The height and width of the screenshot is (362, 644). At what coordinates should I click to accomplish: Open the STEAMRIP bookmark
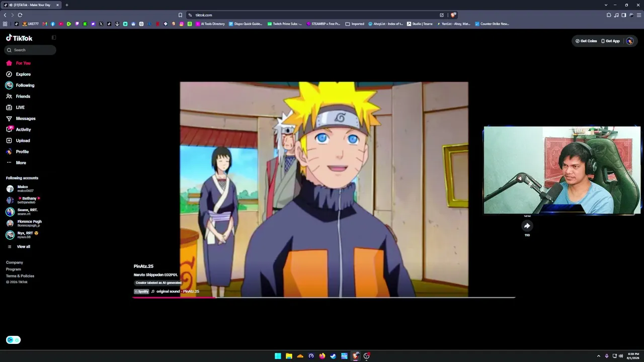[323, 24]
